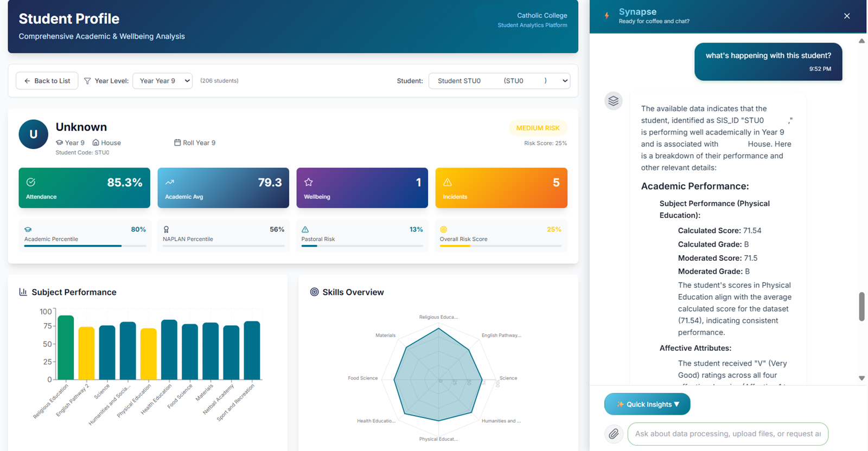Click the Student Analytics Platform link
The width and height of the screenshot is (868, 451).
(532, 25)
